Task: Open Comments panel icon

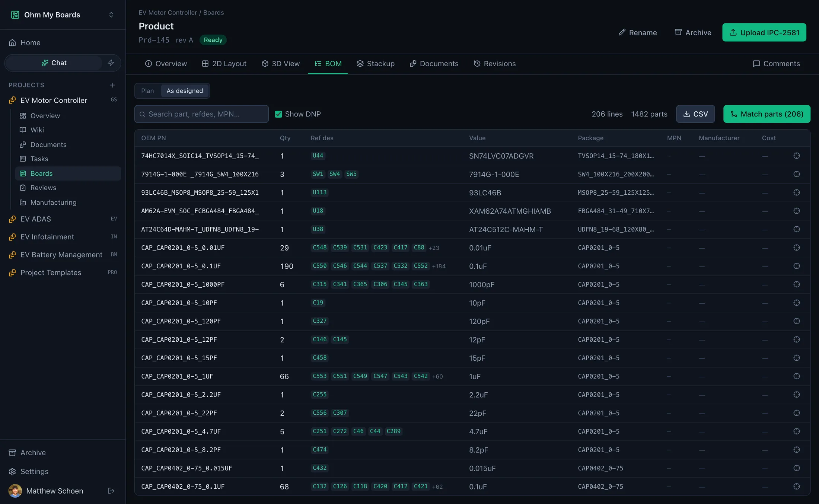Action: click(756, 64)
